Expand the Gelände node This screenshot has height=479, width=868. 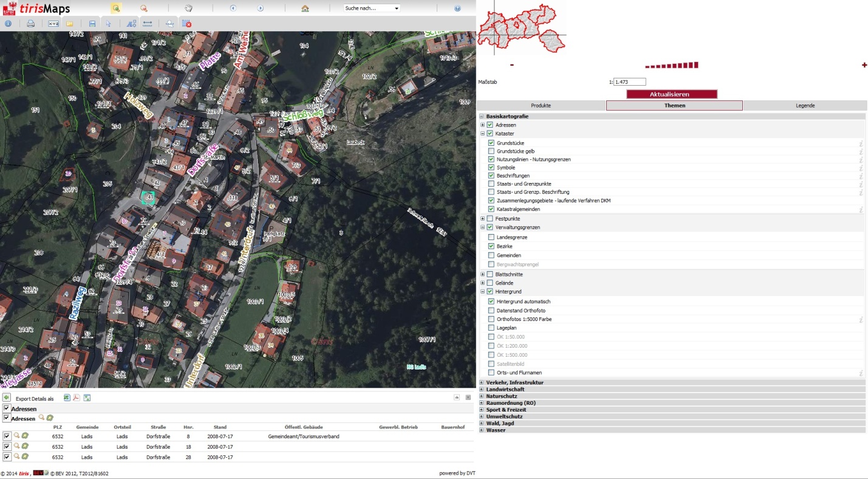coord(483,283)
